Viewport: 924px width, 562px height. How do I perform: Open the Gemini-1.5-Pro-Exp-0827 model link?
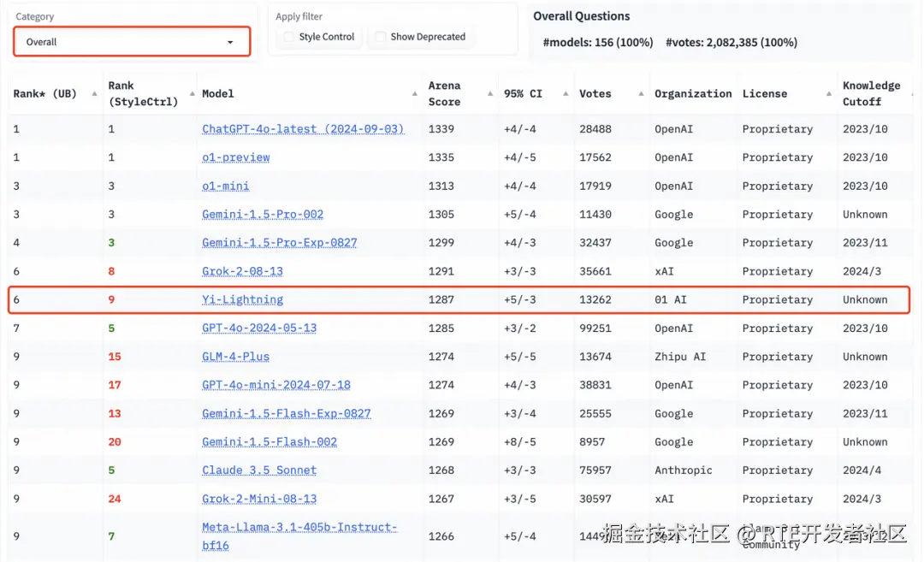(x=279, y=243)
